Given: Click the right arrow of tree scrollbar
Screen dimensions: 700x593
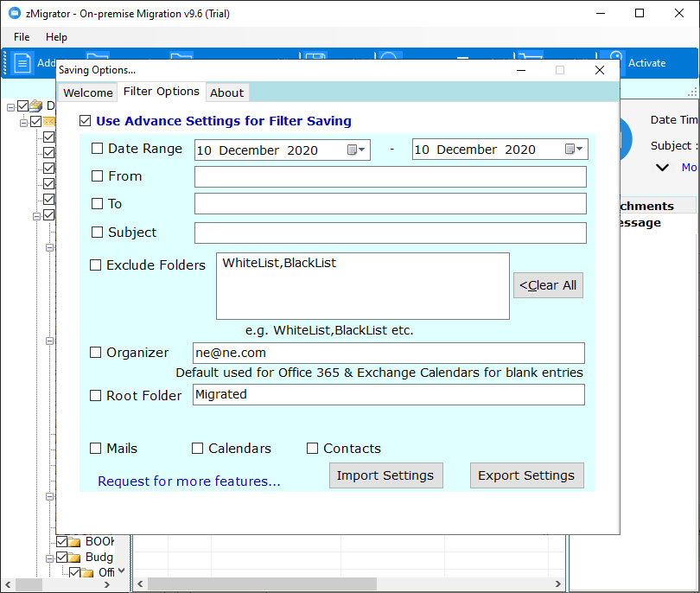Looking at the screenshot, I should (x=106, y=584).
